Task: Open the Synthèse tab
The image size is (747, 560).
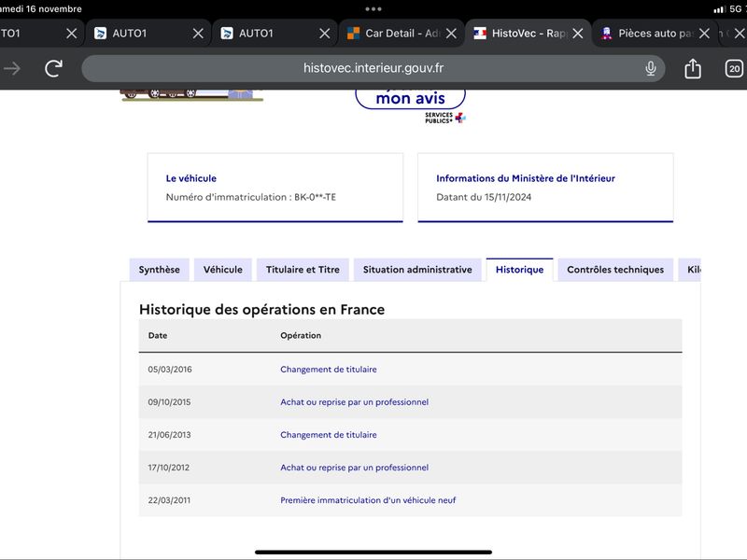Action: [x=159, y=270]
